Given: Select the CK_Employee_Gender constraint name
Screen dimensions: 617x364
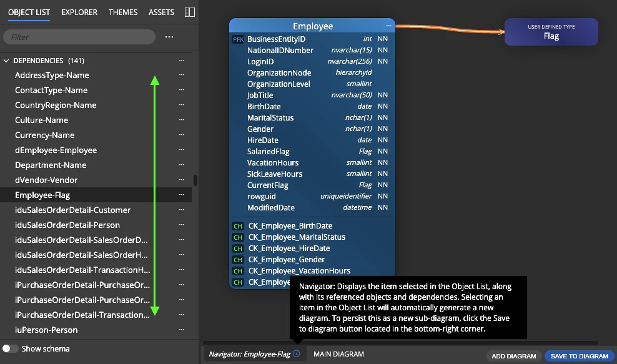Looking at the screenshot, I should point(287,260).
